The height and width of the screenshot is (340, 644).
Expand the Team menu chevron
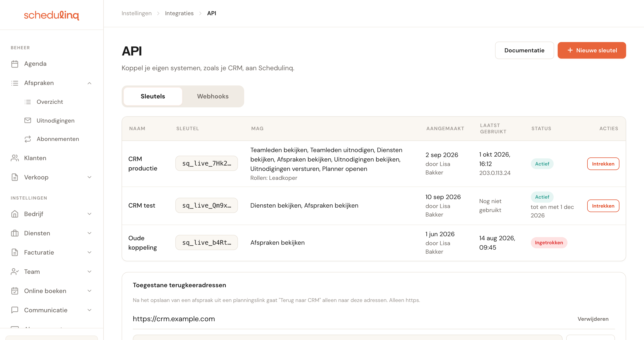click(89, 272)
